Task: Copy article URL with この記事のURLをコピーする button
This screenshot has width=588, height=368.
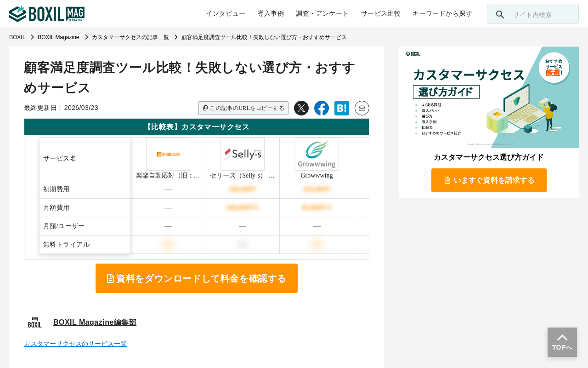Action: tap(243, 108)
